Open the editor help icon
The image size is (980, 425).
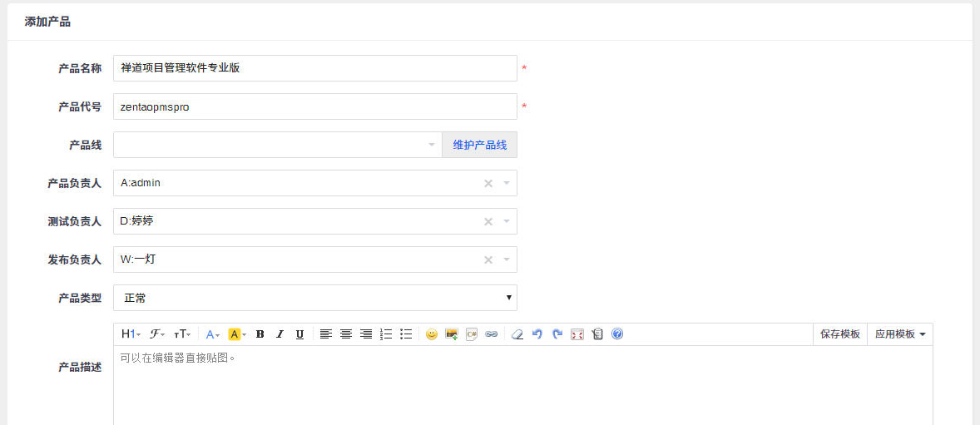[617, 334]
